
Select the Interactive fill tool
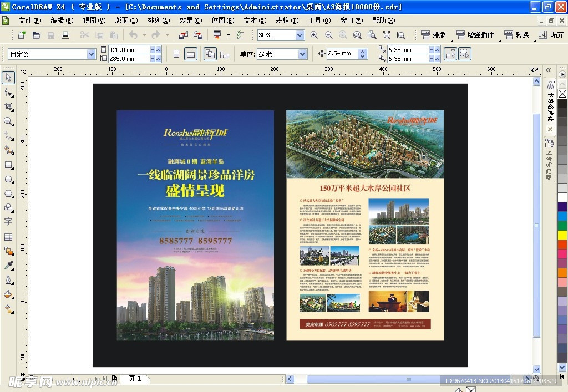tap(8, 309)
